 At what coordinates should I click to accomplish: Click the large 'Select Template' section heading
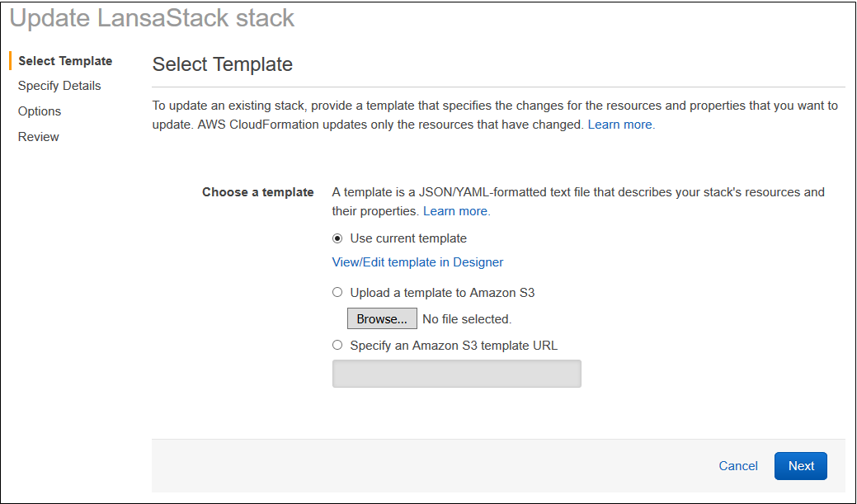click(223, 64)
